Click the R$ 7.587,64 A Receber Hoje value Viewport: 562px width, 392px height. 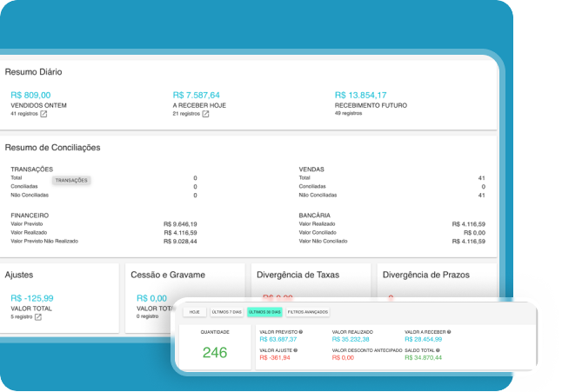pyautogui.click(x=197, y=96)
